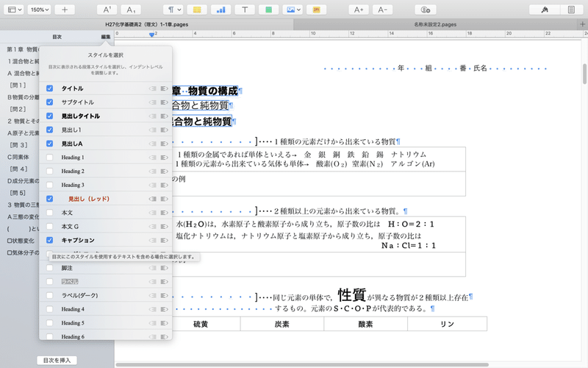Add a text box with the T icon

click(x=245, y=10)
